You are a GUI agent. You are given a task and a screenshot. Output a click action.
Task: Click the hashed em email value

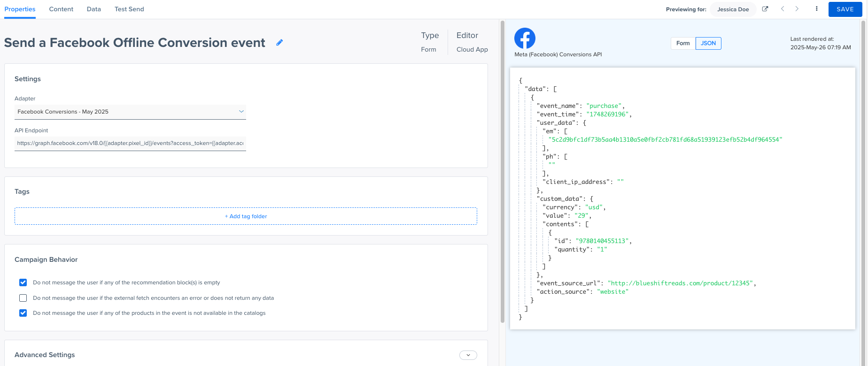click(665, 140)
